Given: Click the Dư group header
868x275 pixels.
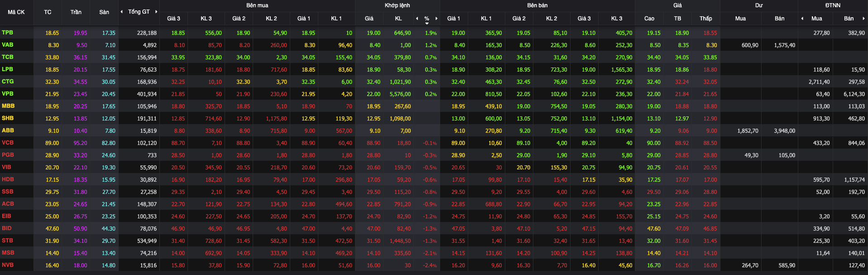Looking at the screenshot, I should point(759,5).
